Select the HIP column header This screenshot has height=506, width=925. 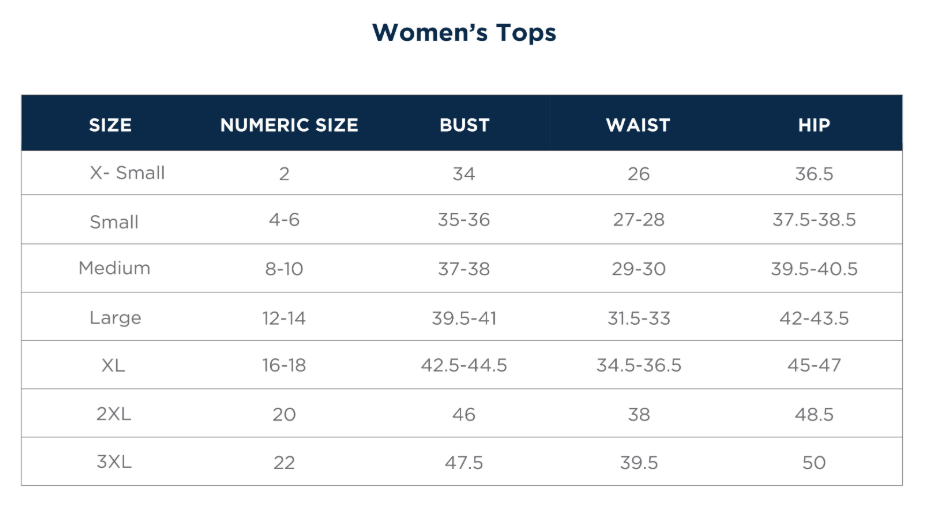[814, 125]
